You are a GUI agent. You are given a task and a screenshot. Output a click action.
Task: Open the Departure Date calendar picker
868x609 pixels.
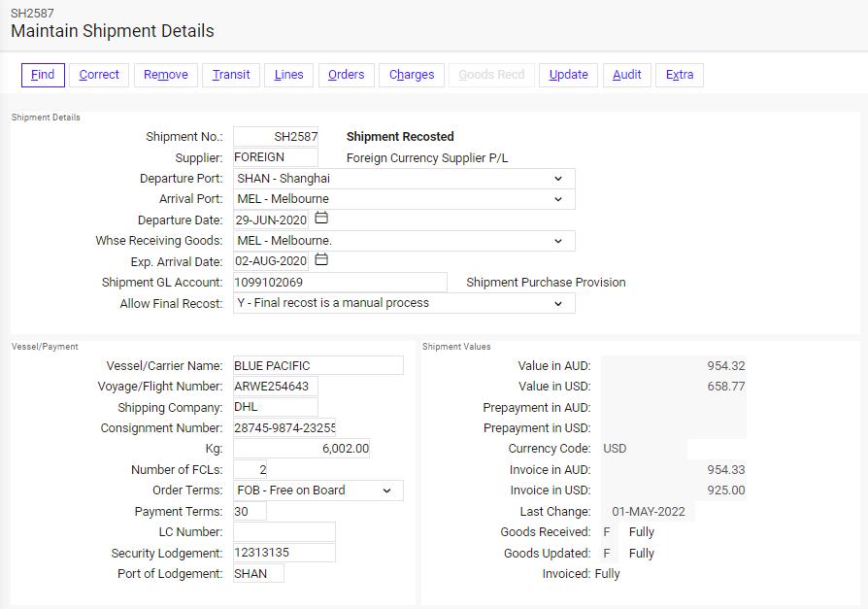(x=319, y=220)
